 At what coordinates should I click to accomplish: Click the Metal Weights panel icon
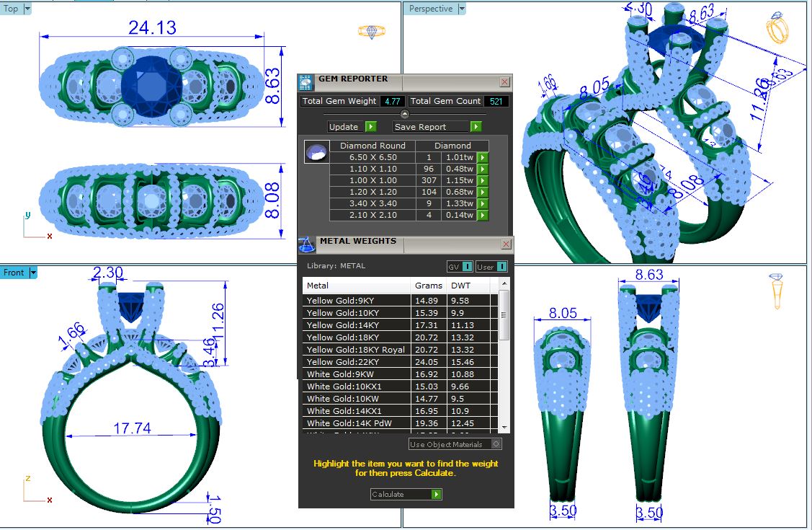306,244
